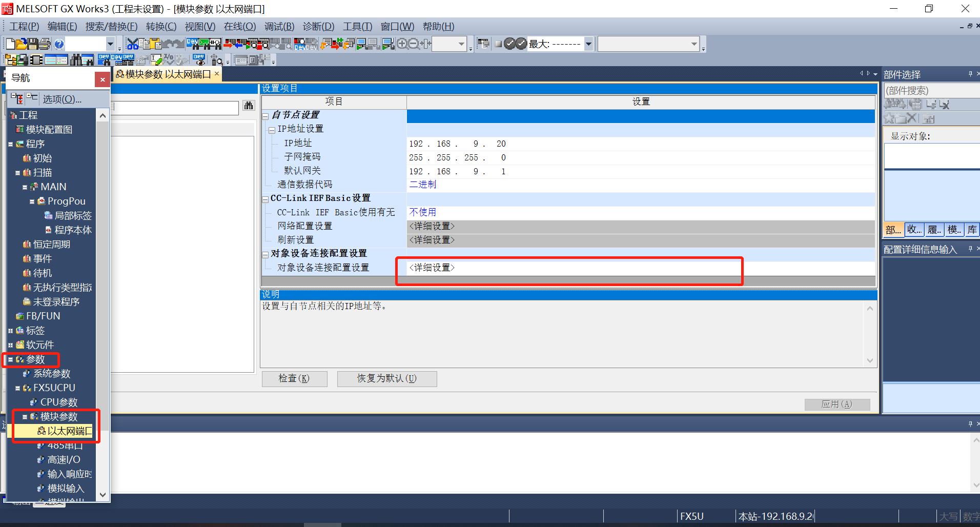Open the 诊断(D) menu

[318, 27]
